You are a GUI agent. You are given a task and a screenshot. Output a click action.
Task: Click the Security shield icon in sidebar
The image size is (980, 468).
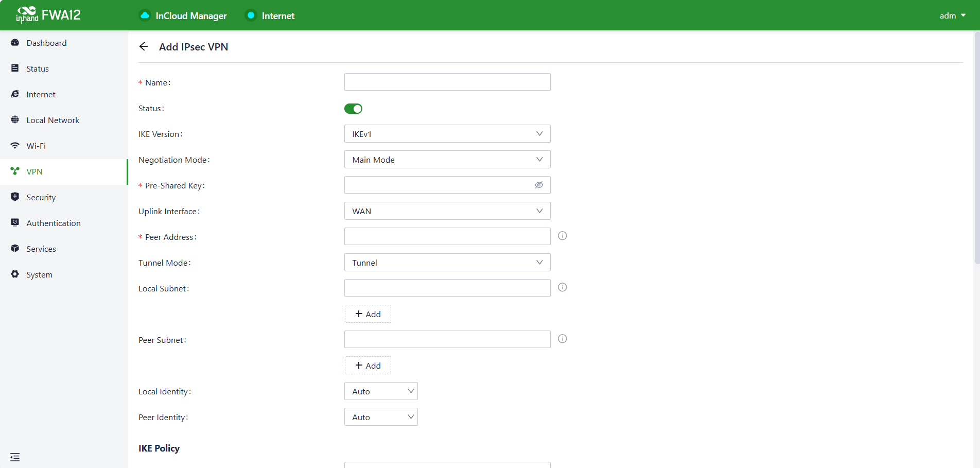tap(15, 197)
